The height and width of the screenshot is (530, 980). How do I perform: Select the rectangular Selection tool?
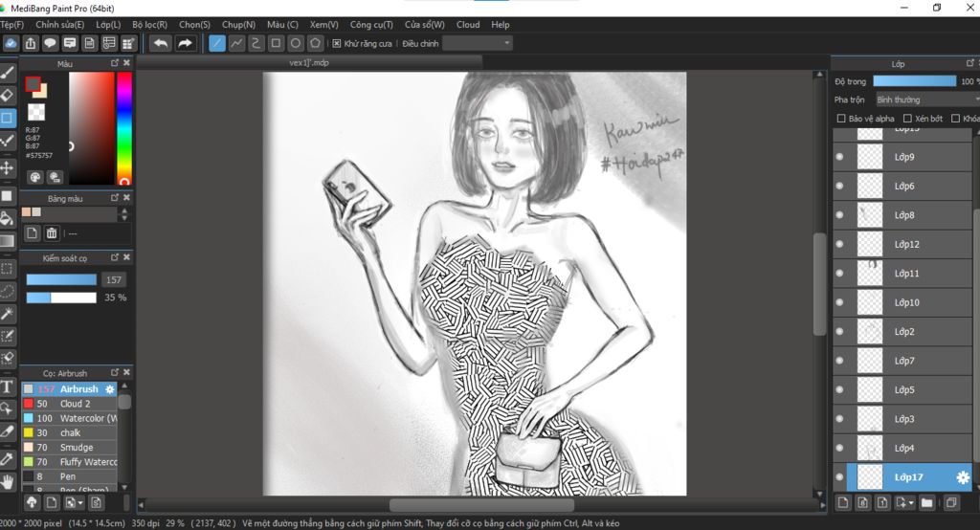click(7, 269)
